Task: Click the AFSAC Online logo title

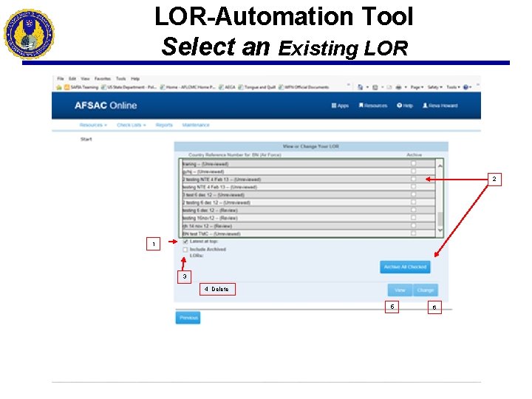Action: [106, 106]
